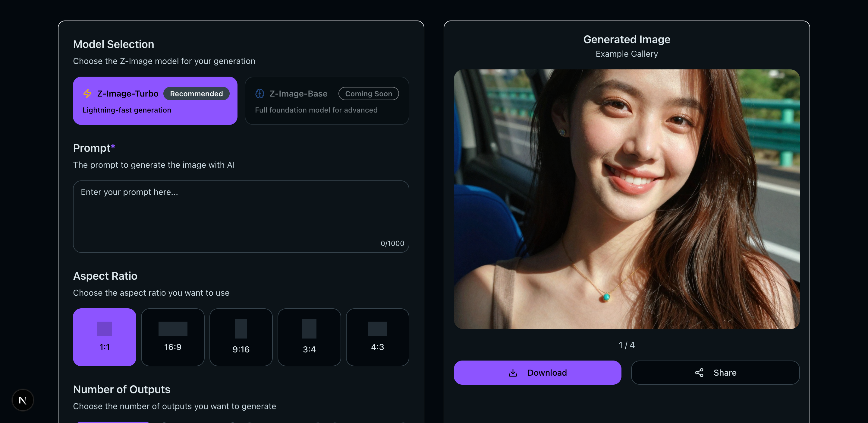The image size is (868, 423).
Task: Open the Next.js dev tools badge
Action: (x=23, y=400)
